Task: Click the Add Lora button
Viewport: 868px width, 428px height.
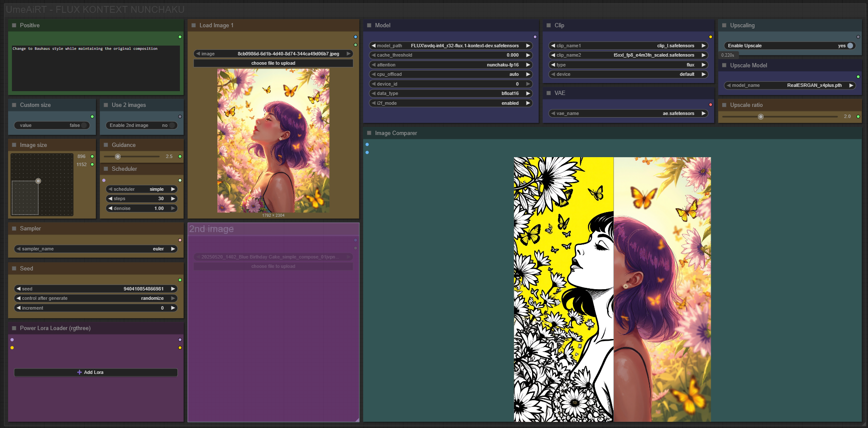Action: coord(95,372)
